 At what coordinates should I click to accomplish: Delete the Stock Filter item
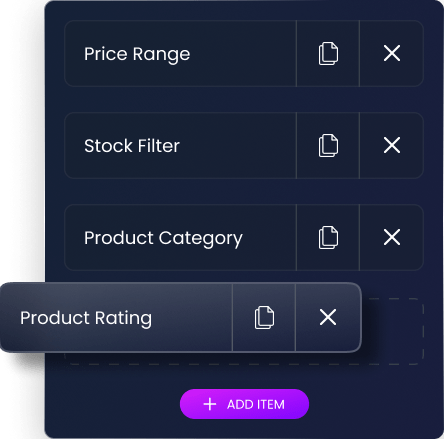click(392, 145)
